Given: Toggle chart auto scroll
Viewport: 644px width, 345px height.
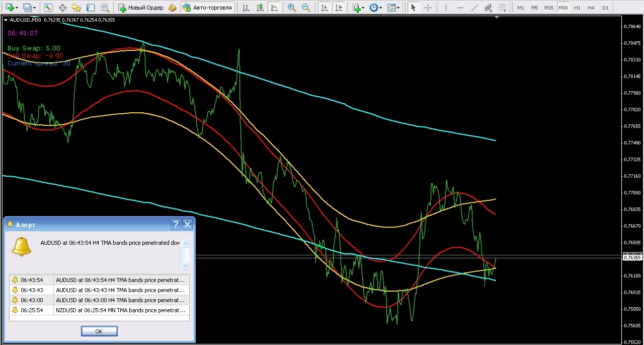Looking at the screenshot, I should pos(325,8).
